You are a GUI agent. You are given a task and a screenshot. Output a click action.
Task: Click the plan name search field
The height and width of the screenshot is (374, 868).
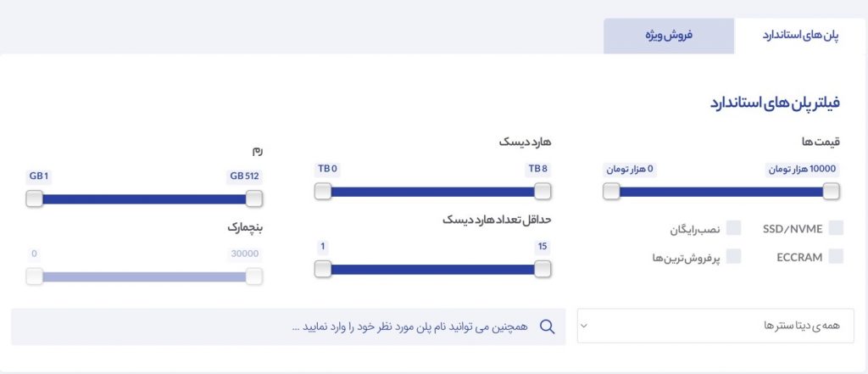288,327
